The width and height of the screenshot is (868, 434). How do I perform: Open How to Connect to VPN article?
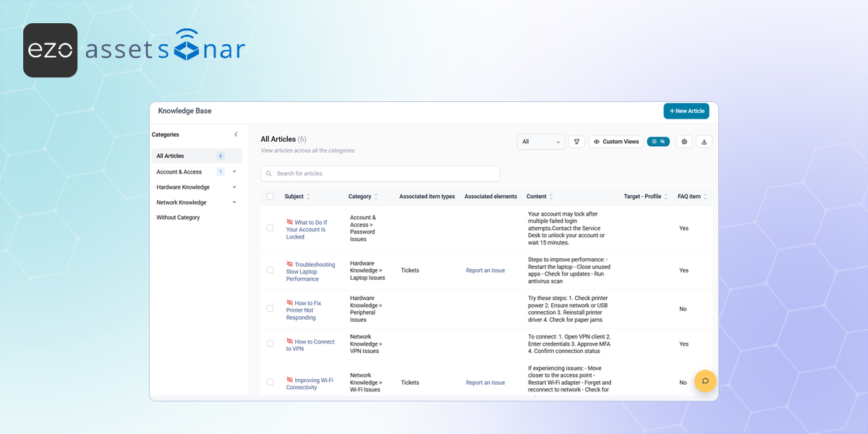click(x=310, y=345)
